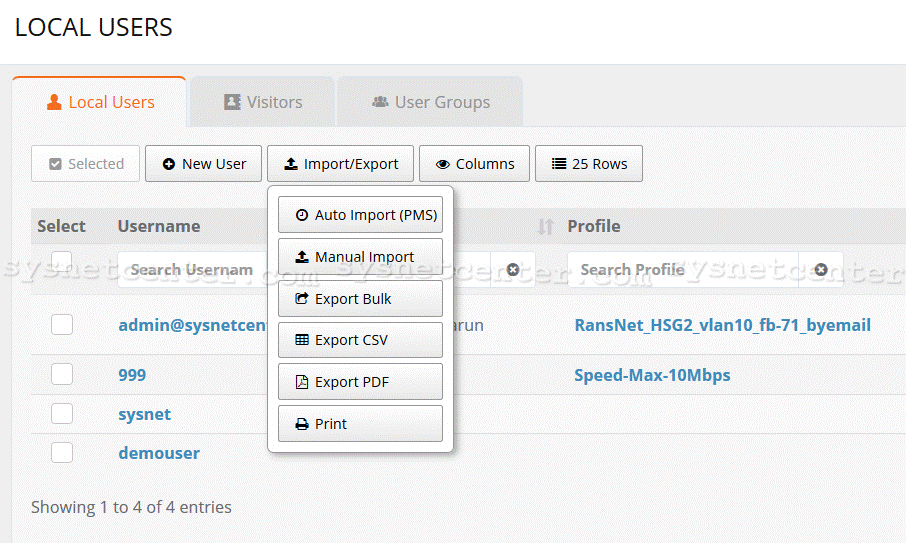This screenshot has width=906, height=543.
Task: Open the RansNet_HSG2_vlan10_fb-71_byemail profile
Action: tap(722, 325)
